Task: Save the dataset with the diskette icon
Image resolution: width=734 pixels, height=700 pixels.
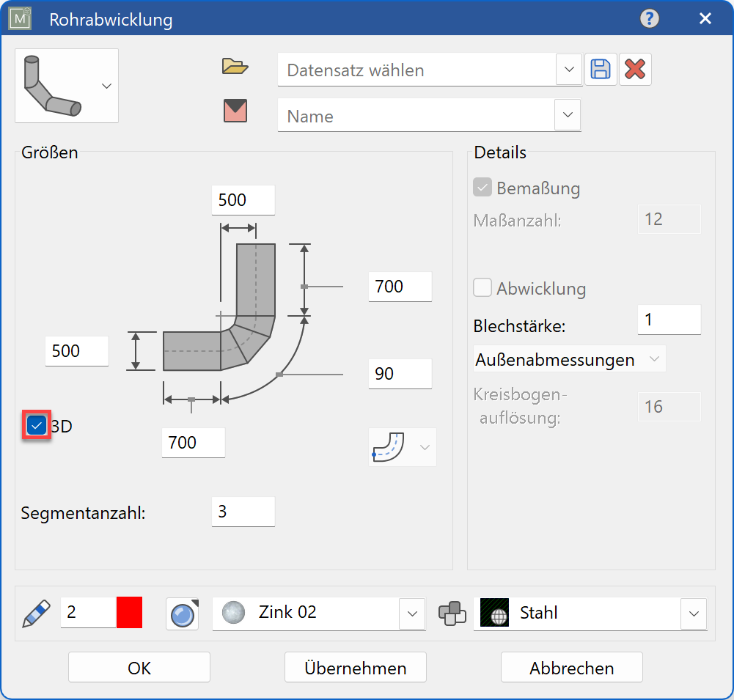Action: tap(601, 69)
